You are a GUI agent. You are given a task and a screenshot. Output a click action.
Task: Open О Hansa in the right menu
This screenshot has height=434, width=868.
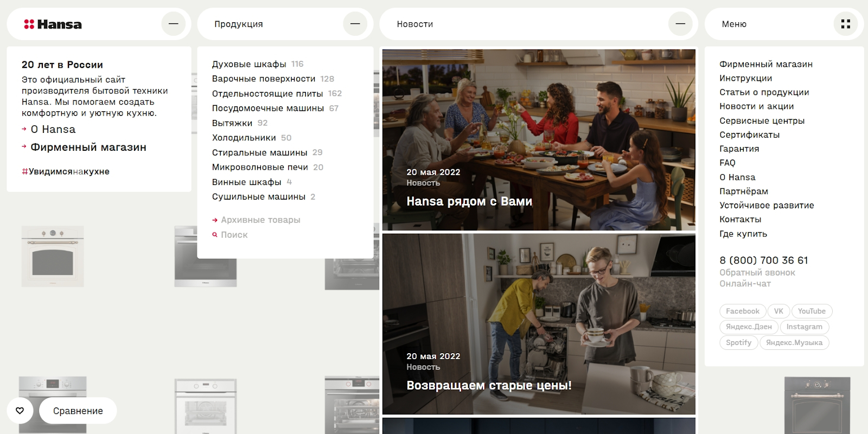click(x=737, y=177)
